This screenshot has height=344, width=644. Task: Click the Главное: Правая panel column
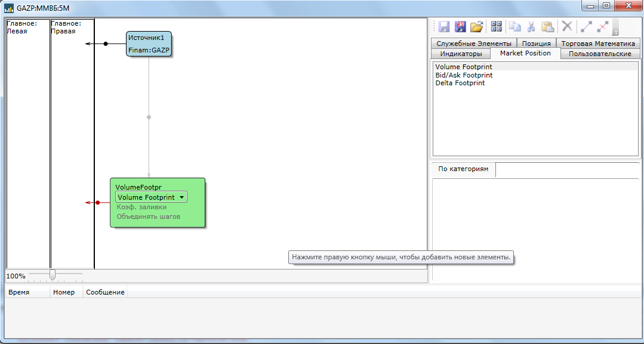tap(72, 144)
